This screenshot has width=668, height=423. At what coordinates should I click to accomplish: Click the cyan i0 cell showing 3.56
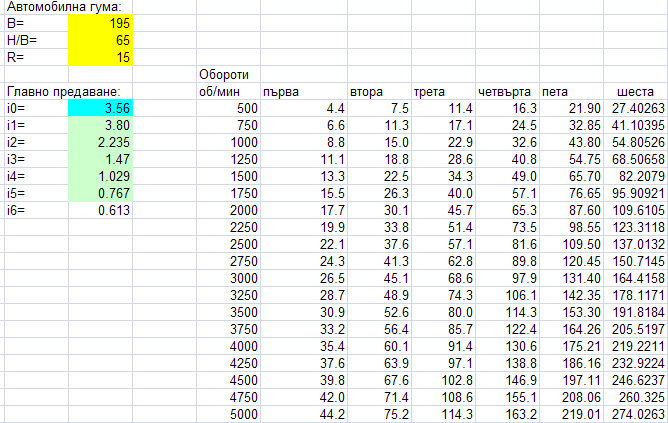coord(99,108)
